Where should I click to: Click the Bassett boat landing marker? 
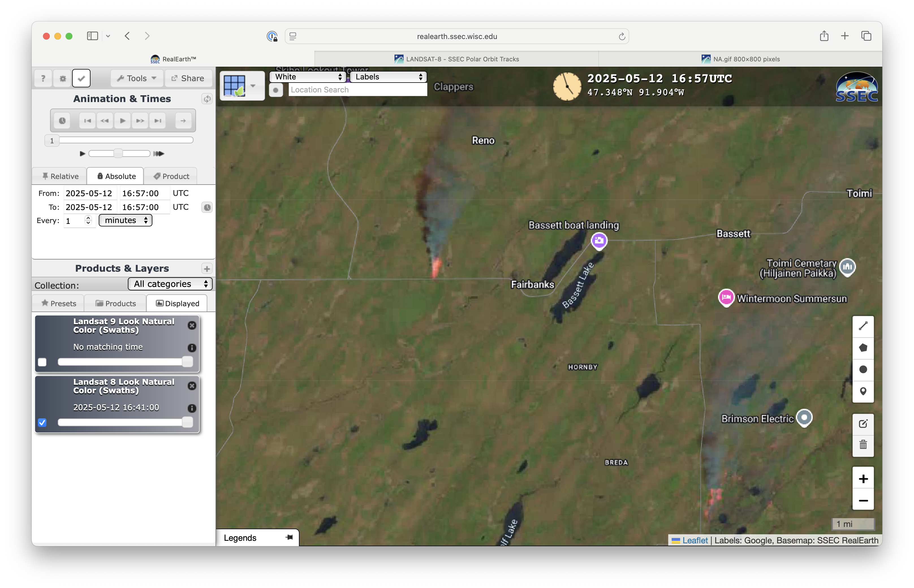[x=598, y=241]
